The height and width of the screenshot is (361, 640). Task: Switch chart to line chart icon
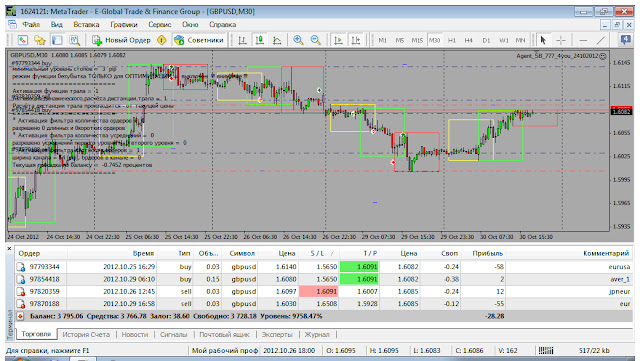point(277,40)
